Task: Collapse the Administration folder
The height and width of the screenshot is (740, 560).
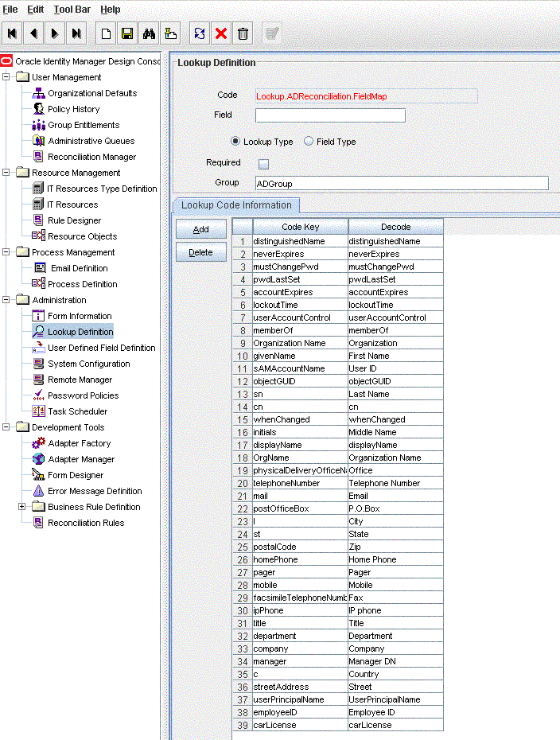Action: 6,300
